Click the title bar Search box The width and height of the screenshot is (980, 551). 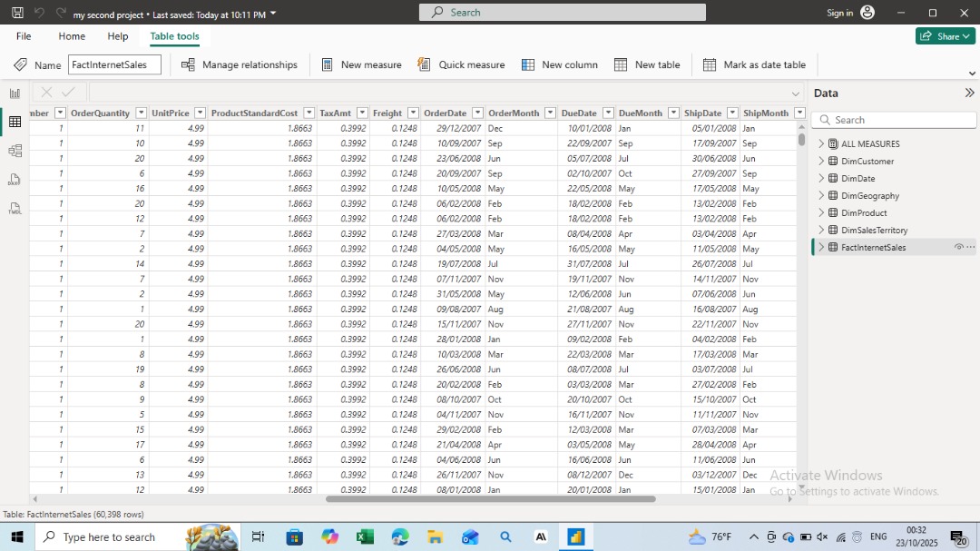tap(563, 12)
